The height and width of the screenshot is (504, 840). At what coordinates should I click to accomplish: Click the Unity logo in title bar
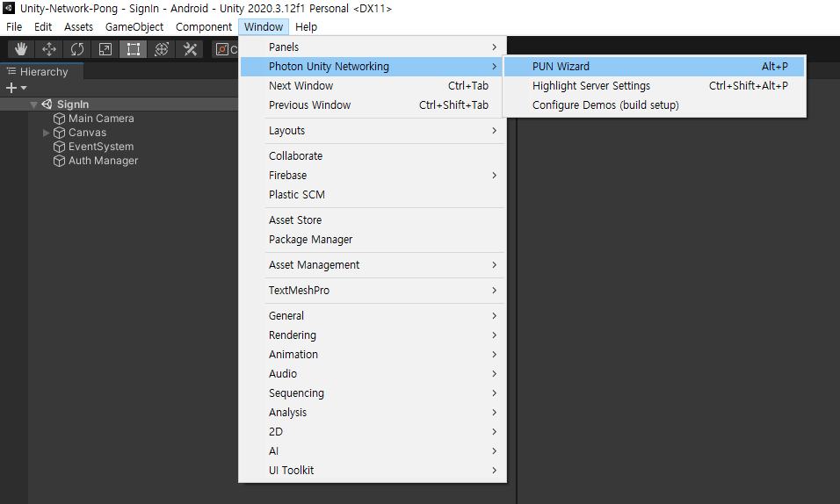[9, 8]
